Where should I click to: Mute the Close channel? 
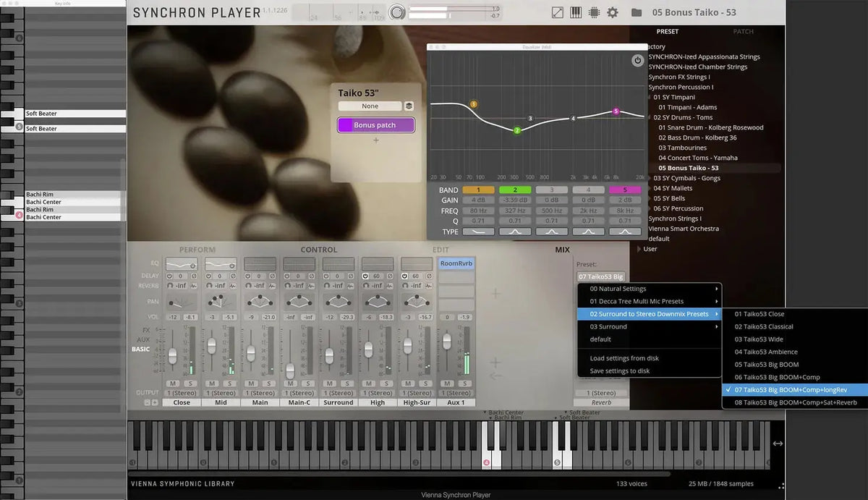click(x=174, y=382)
